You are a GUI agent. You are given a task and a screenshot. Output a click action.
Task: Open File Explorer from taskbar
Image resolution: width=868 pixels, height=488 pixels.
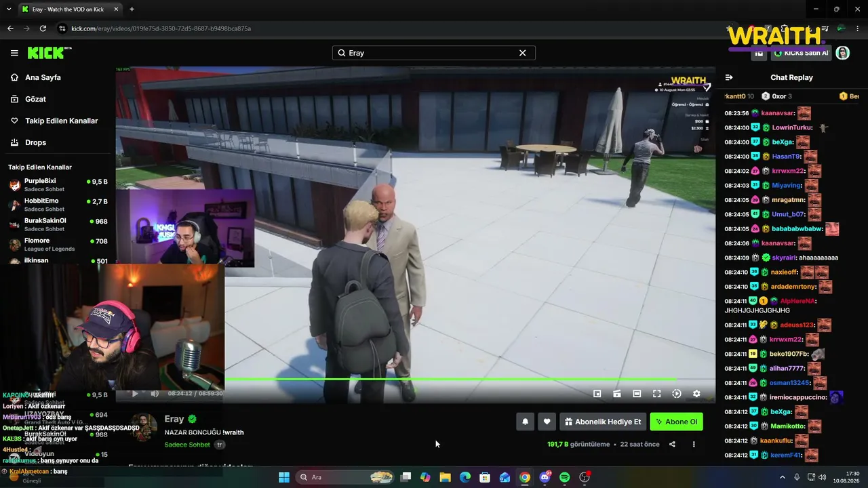click(x=445, y=477)
